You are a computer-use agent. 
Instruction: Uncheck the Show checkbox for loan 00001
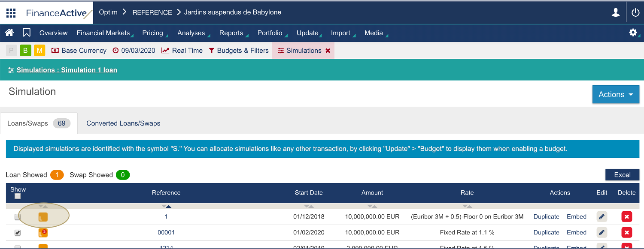point(18,233)
